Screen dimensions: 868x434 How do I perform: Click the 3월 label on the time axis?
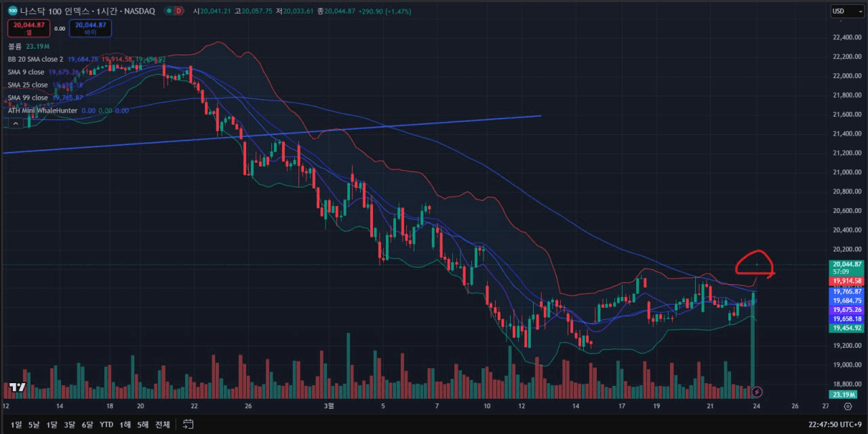pyautogui.click(x=330, y=406)
